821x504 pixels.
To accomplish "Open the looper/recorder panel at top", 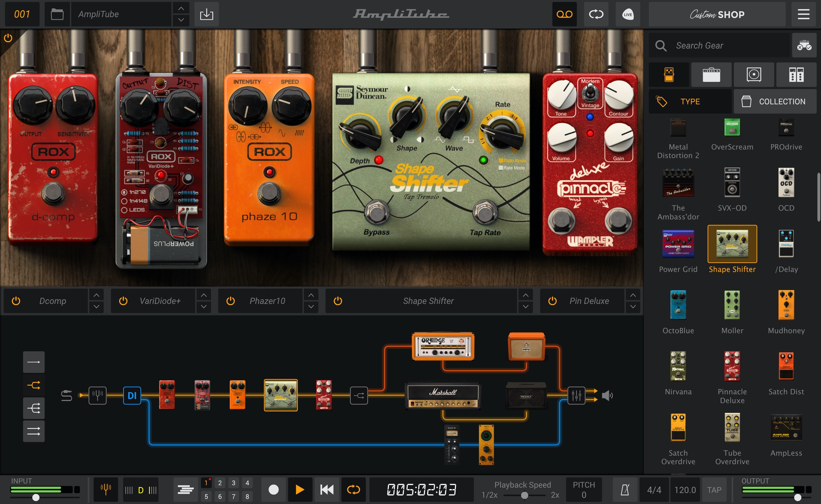I will pos(564,14).
